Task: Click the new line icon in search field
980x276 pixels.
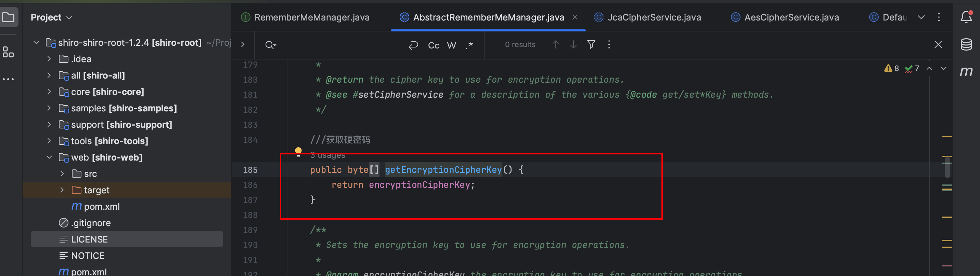Action: click(414, 45)
